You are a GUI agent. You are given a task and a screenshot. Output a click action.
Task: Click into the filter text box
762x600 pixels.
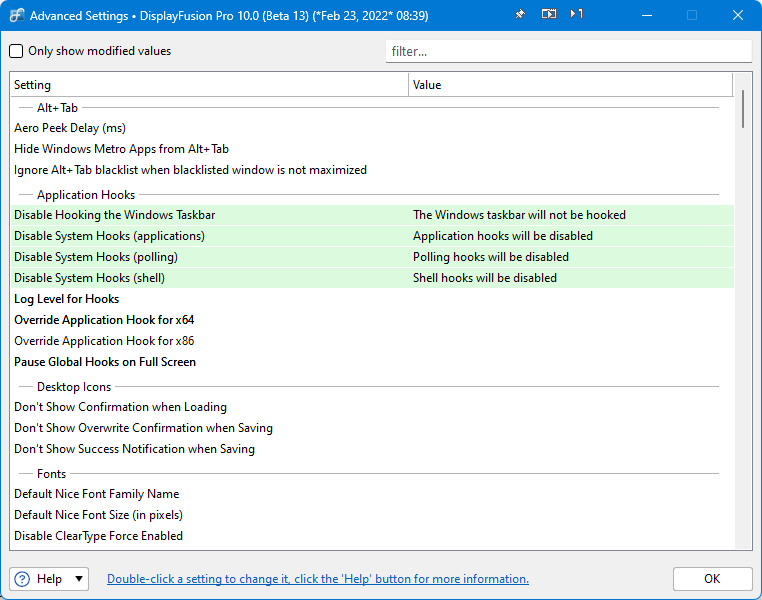pyautogui.click(x=568, y=51)
